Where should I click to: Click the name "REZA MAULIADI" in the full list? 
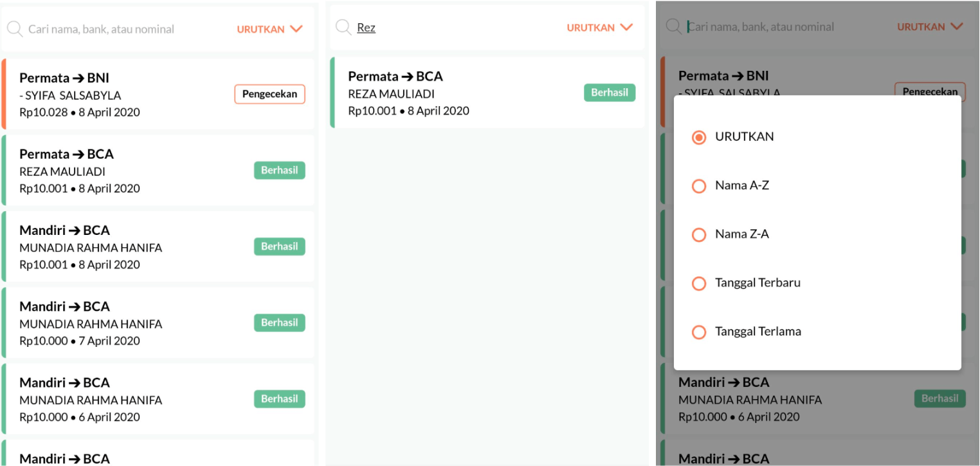[x=62, y=172]
